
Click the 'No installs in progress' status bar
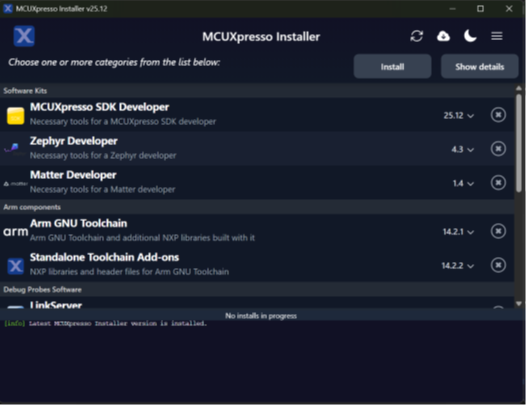(261, 315)
